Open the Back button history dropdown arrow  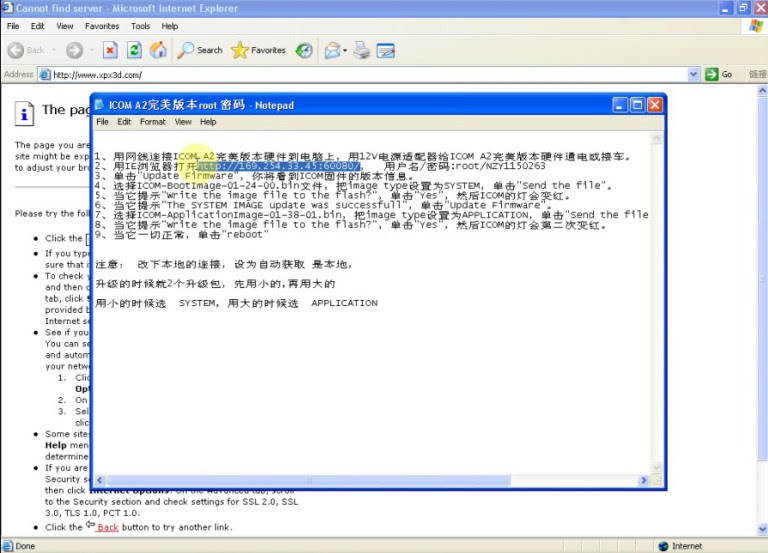click(x=53, y=50)
